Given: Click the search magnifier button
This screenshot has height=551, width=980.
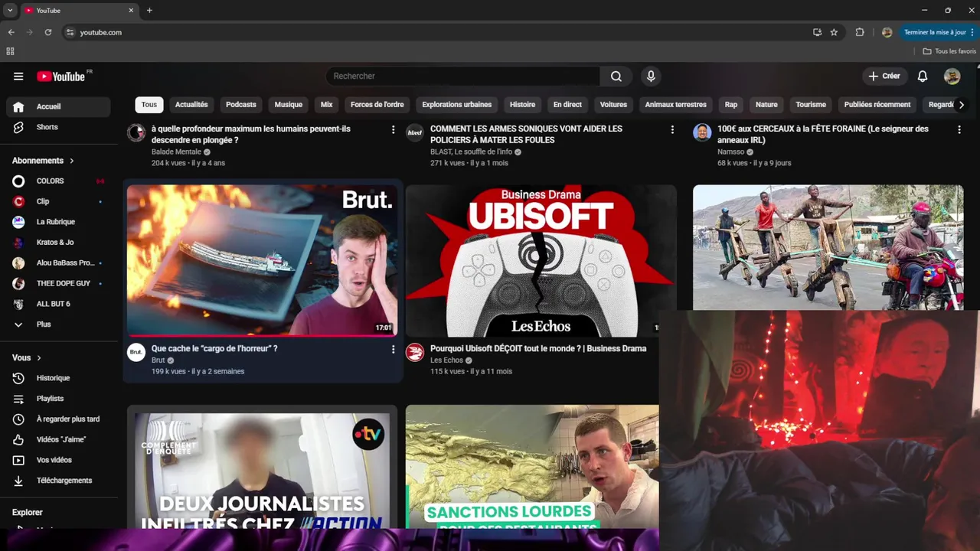Looking at the screenshot, I should coord(616,76).
